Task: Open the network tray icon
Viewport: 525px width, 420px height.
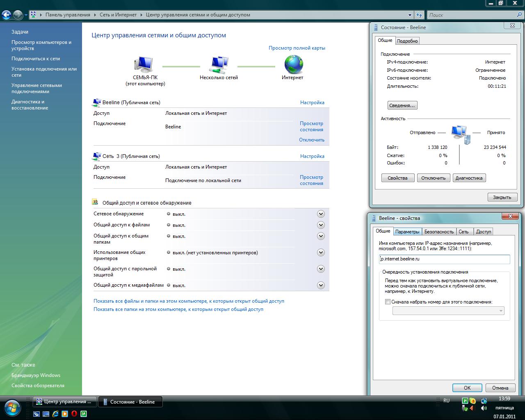Action: [x=484, y=401]
